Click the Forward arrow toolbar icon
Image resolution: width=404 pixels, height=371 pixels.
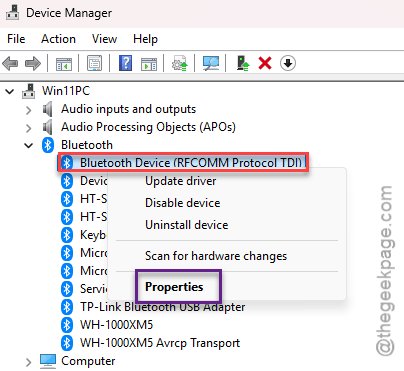[33, 63]
